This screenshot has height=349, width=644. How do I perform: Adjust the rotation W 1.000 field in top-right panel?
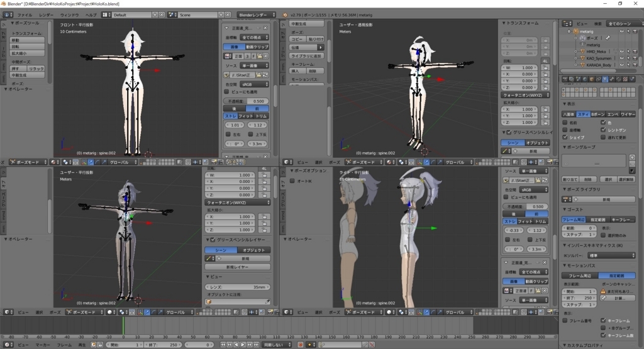click(521, 68)
